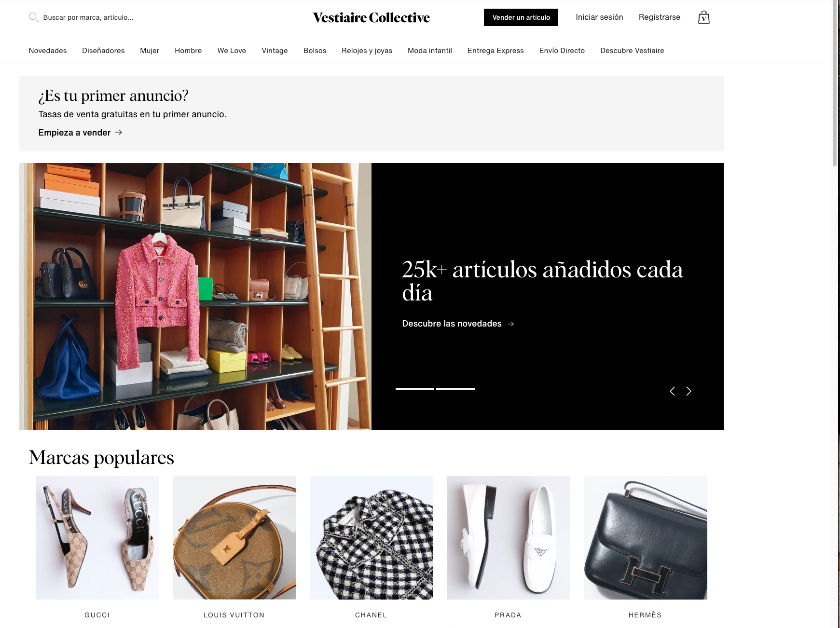Go to the next carousel slide arrow

point(689,391)
